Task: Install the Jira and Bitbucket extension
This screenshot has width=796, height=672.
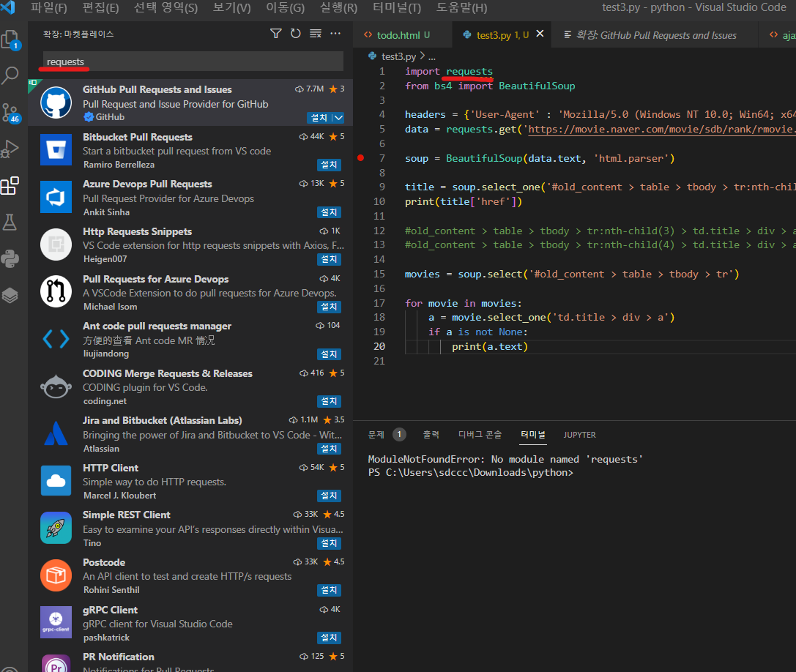Action: 329,448
